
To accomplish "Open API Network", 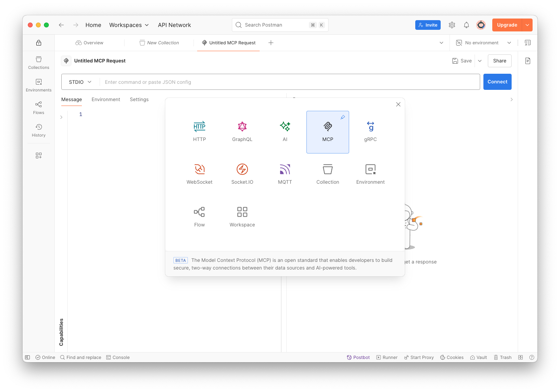I will [175, 25].
